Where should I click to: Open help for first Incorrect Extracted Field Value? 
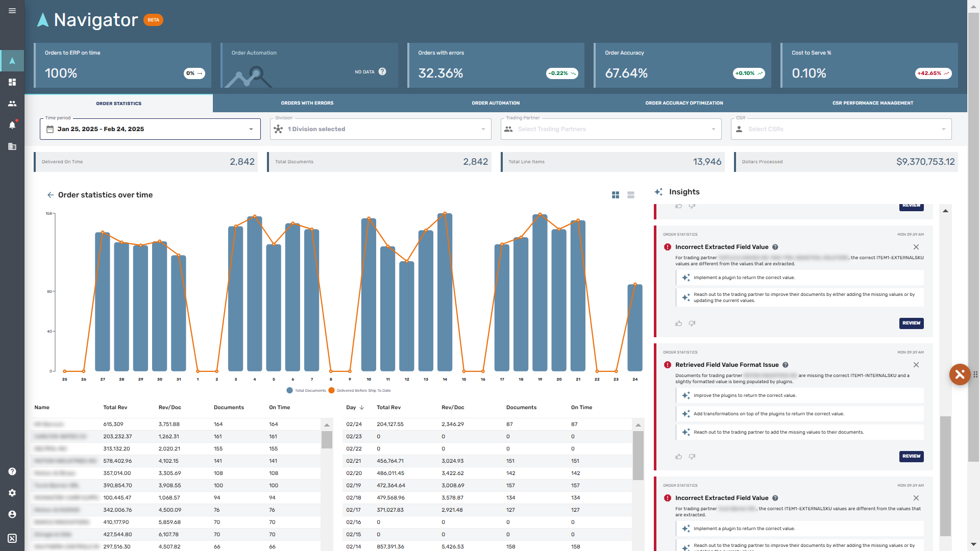[x=775, y=247]
